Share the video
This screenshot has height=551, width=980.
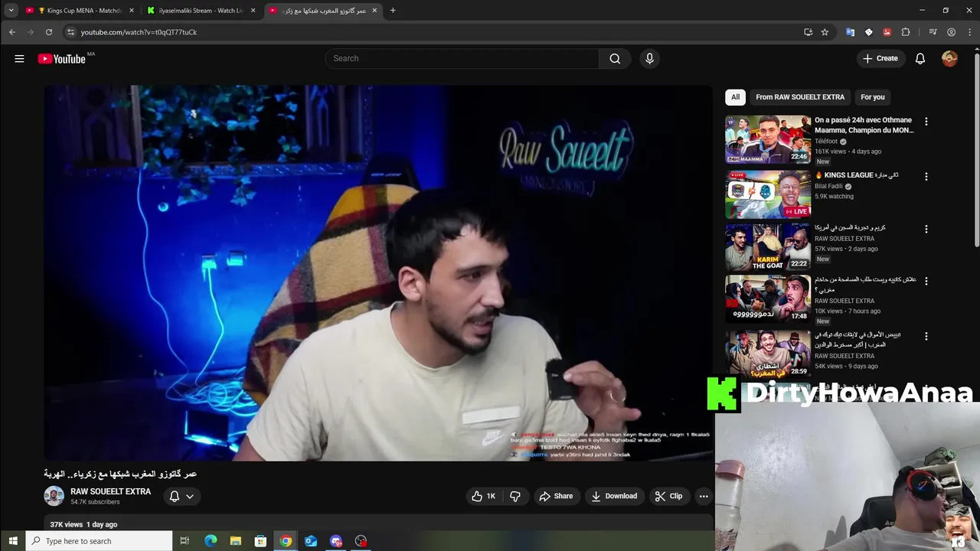pyautogui.click(x=556, y=496)
